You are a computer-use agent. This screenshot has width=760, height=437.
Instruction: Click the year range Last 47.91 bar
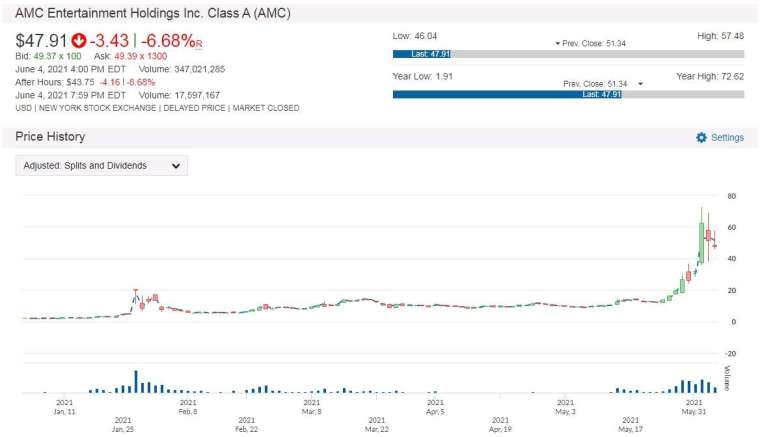tap(507, 94)
